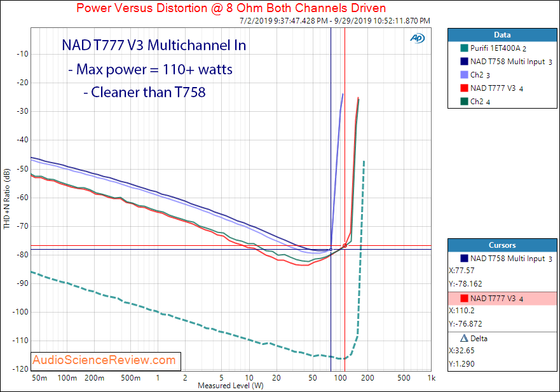560x392 pixels.
Task: Click the 'Cleaner than T758' annotation
Action: pyautogui.click(x=145, y=92)
